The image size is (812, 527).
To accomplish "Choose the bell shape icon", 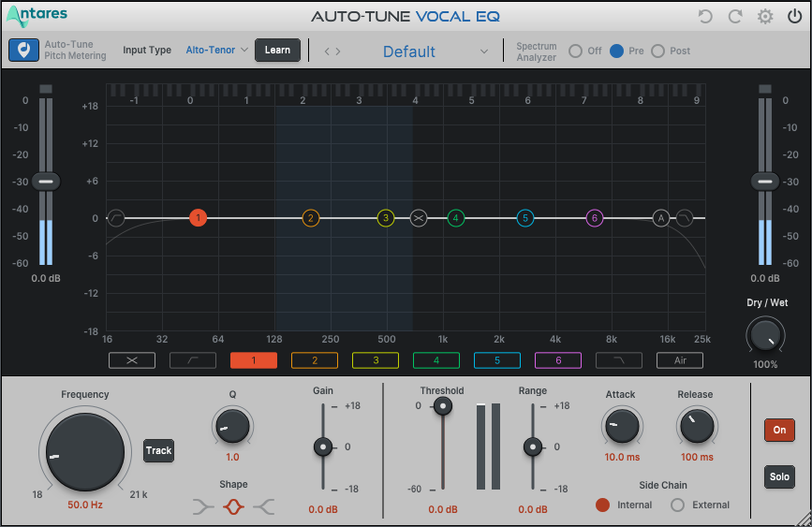I will coord(233,506).
